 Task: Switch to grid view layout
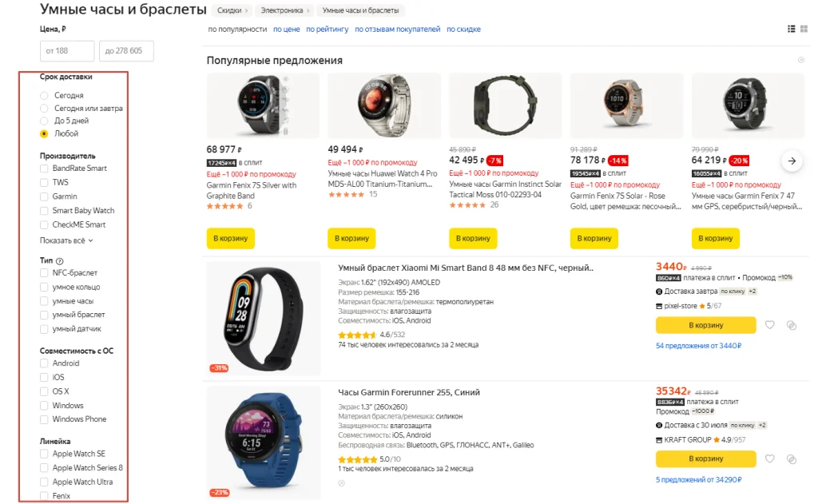coord(804,29)
